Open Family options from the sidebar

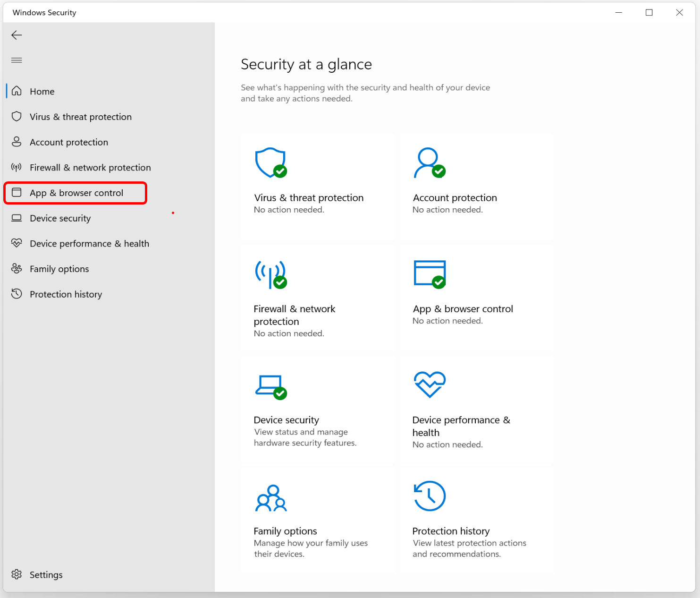pos(59,269)
